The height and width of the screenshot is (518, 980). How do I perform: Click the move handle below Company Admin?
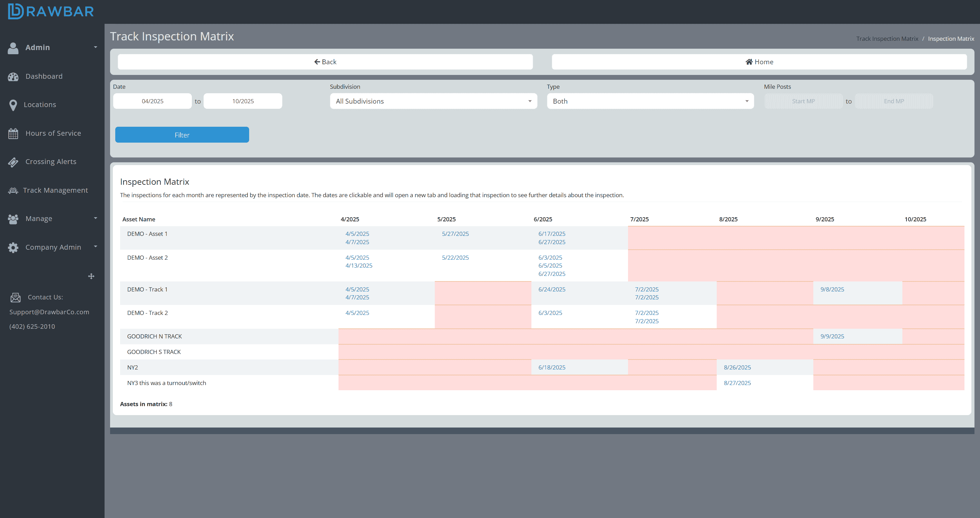pos(91,276)
